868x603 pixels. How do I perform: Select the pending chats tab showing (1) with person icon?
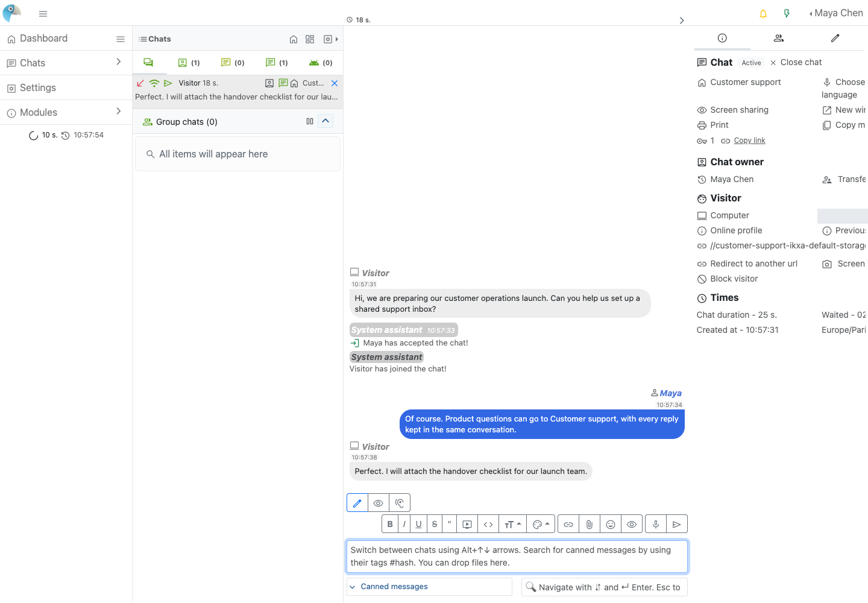tap(189, 63)
